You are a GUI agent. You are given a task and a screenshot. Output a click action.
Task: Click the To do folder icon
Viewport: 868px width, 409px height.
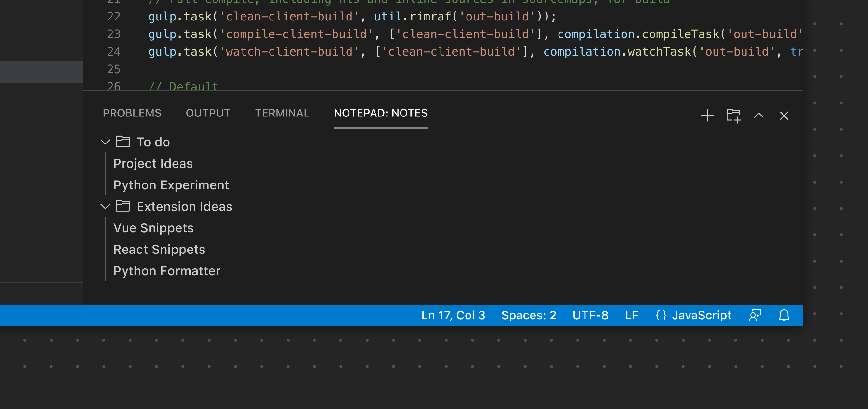[x=123, y=142]
